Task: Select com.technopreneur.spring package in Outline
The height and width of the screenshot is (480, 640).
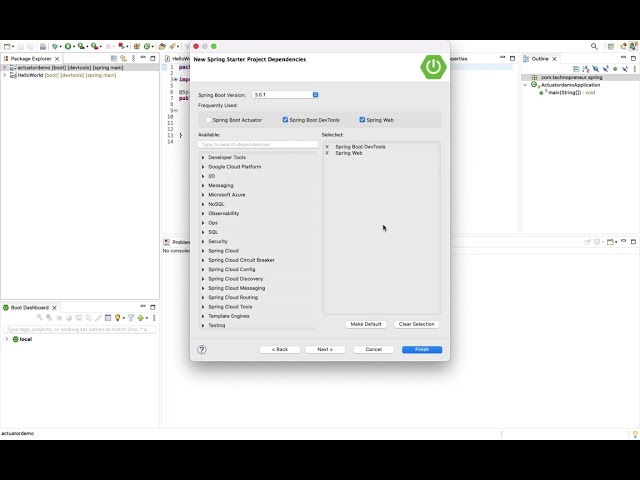Action: pos(571,77)
